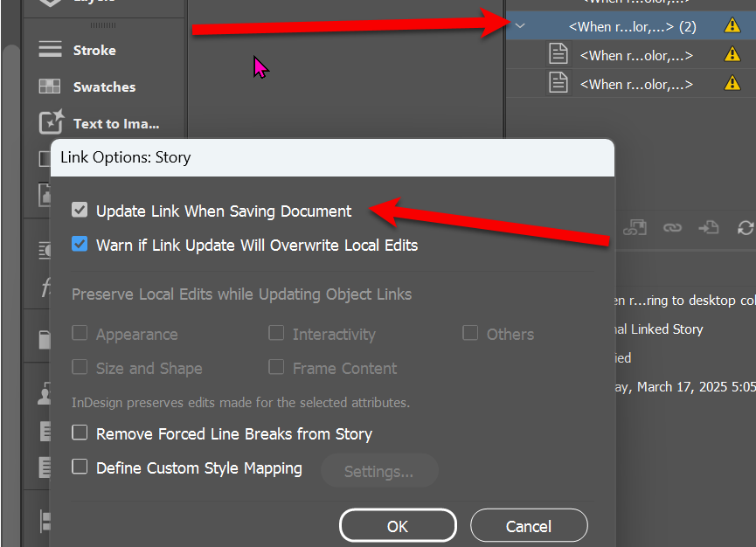756x547 pixels.
Task: Click warning triangle on the bottom link row
Action: pyautogui.click(x=732, y=84)
